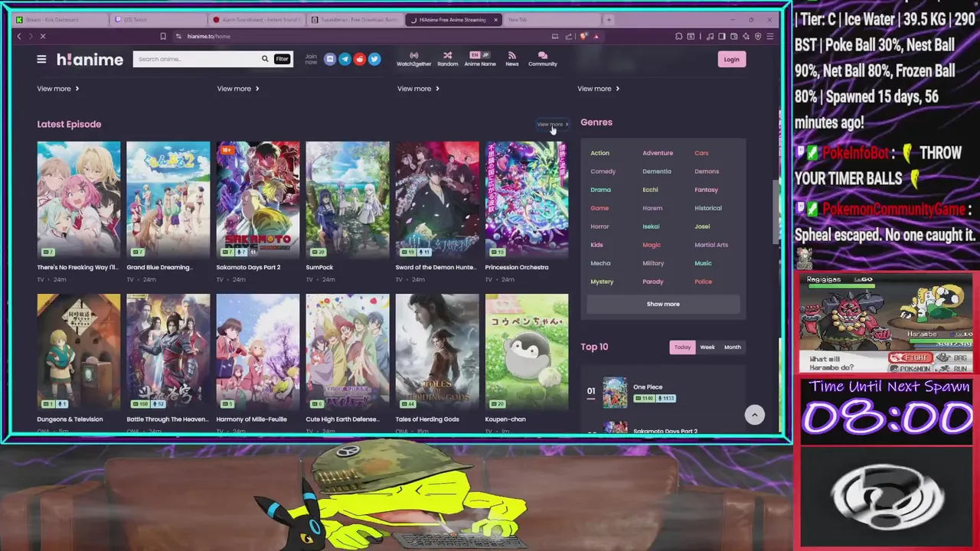Switch to the New Tab tab
Viewport: 980px width, 551px height.
pos(551,19)
